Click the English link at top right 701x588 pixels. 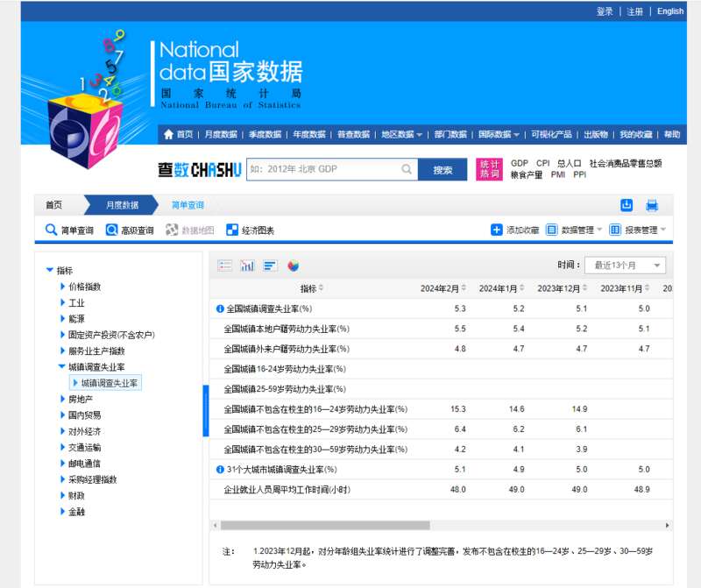tap(669, 11)
